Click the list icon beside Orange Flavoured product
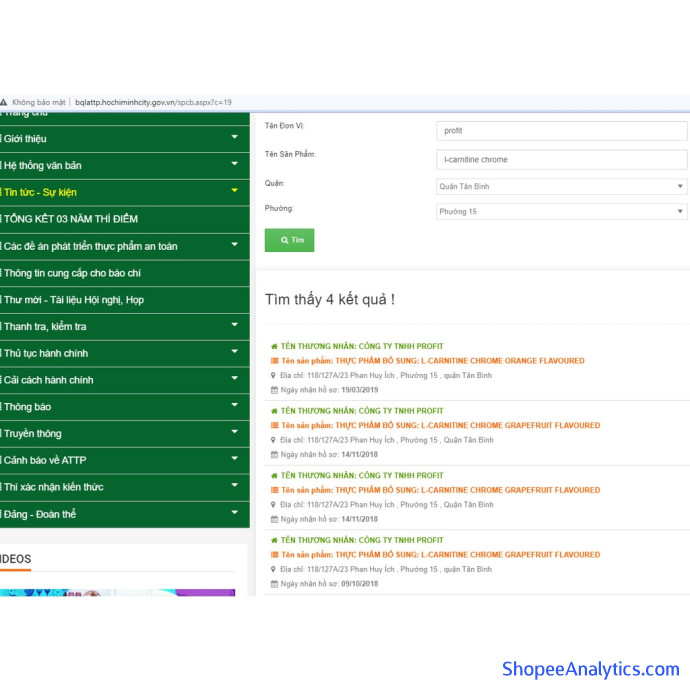Viewport: 690px width, 690px height. point(274,361)
